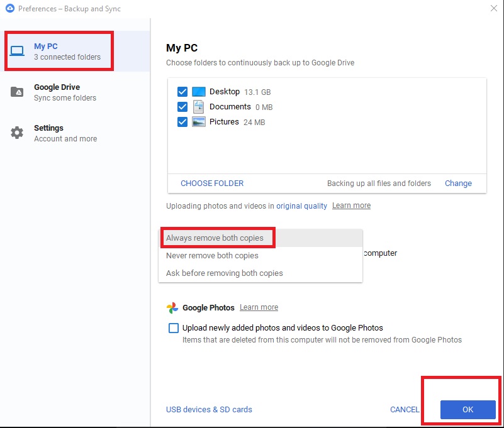Click the Google Photos pinwheel icon
Viewport: 504px width, 428px height.
pos(172,308)
